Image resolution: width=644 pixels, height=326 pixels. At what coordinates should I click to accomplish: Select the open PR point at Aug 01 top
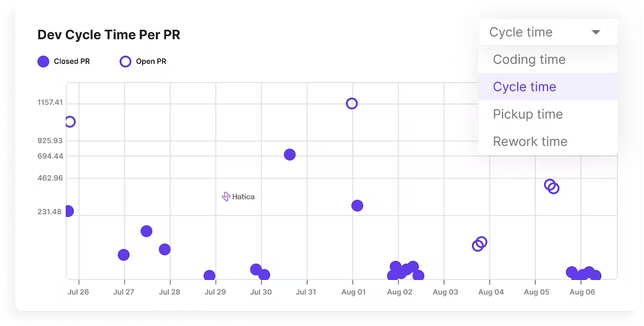tap(352, 103)
